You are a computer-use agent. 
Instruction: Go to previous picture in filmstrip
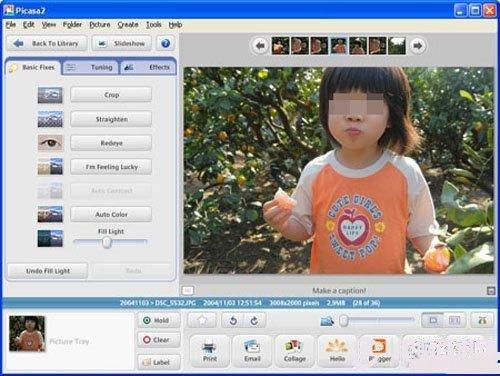tap(261, 45)
